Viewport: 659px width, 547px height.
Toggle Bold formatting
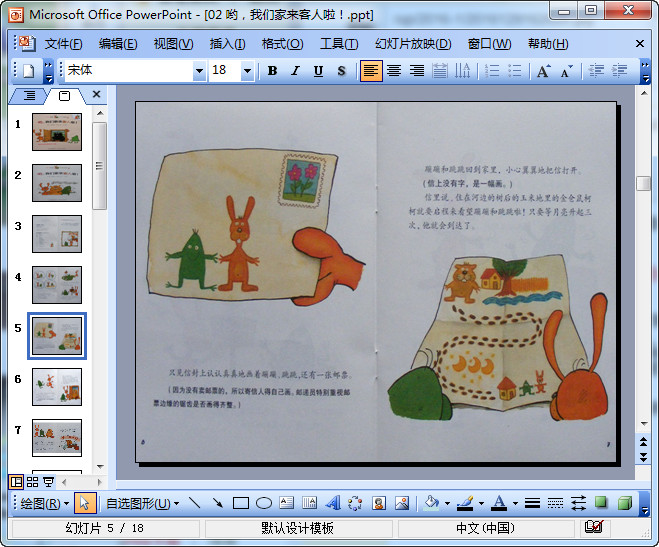pyautogui.click(x=272, y=71)
